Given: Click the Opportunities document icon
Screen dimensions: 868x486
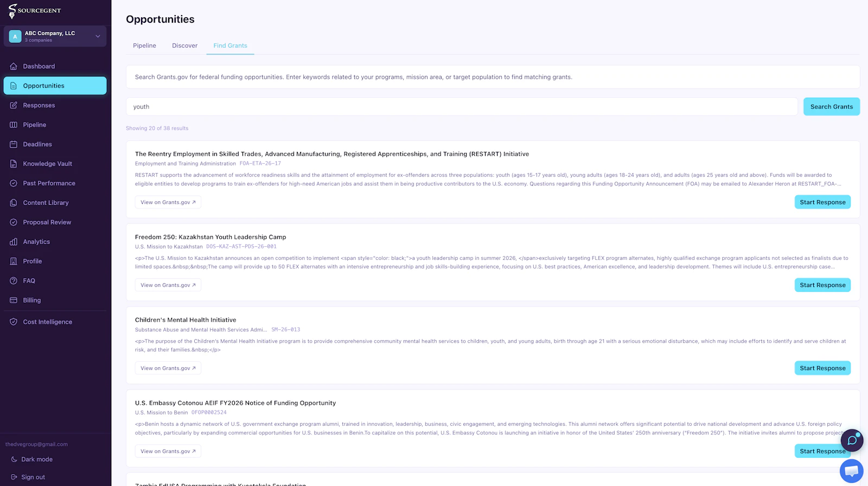Looking at the screenshot, I should [14, 86].
